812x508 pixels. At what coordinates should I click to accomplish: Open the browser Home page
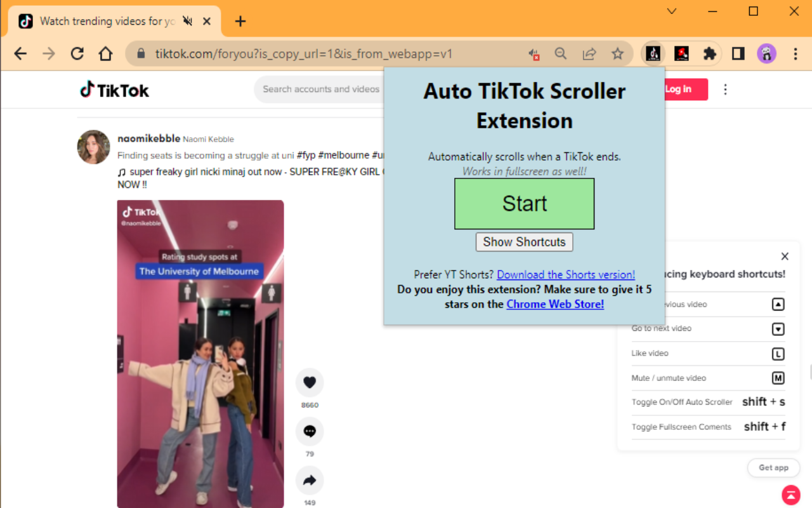pos(106,54)
